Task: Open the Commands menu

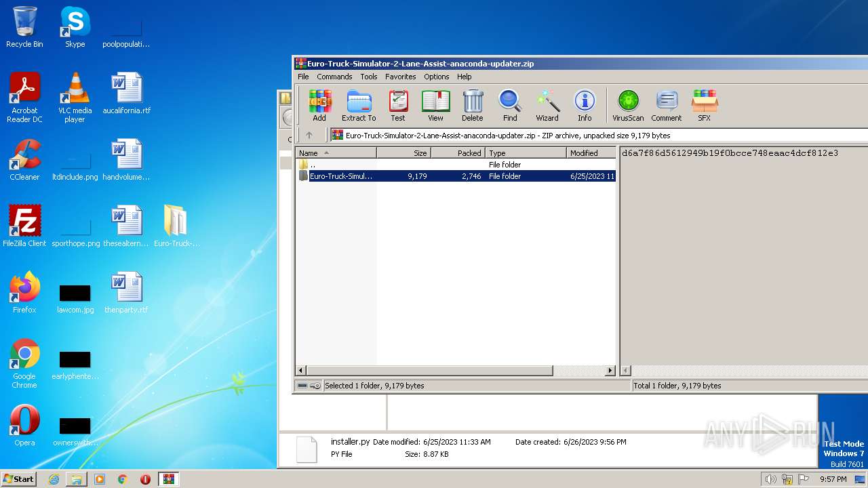Action: pyautogui.click(x=334, y=77)
